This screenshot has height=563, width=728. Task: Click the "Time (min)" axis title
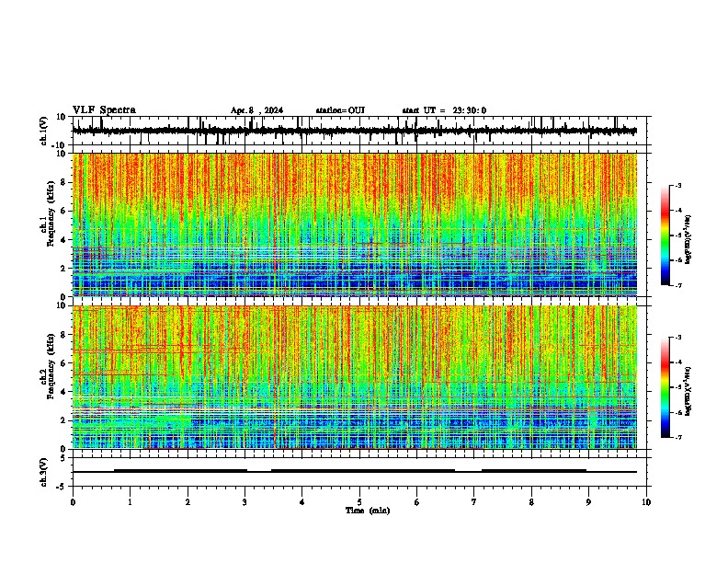click(368, 511)
